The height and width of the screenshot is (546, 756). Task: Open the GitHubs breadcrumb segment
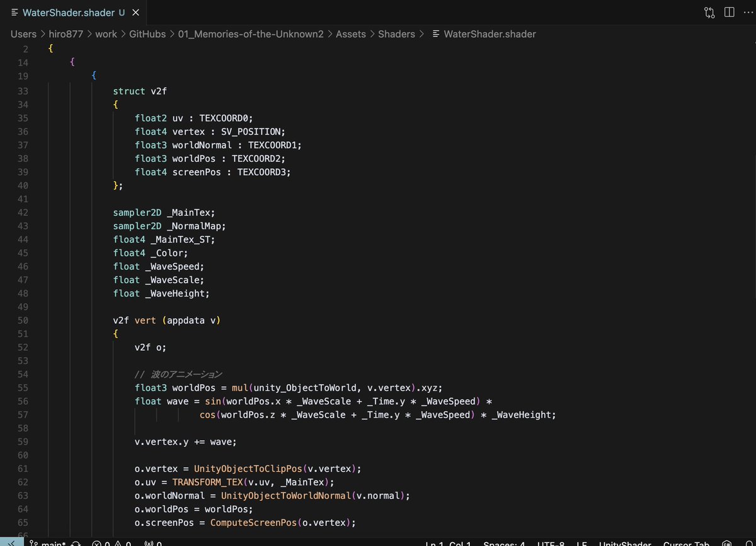pyautogui.click(x=147, y=34)
